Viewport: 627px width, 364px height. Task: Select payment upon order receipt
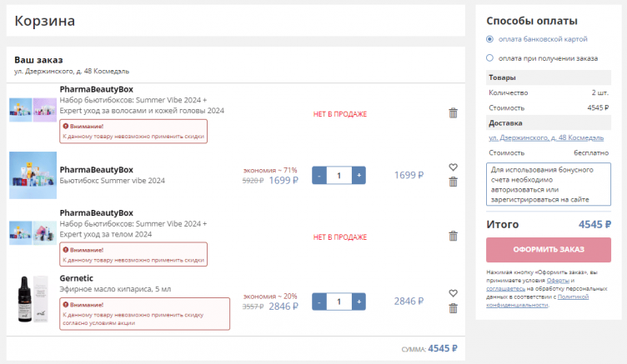coord(490,58)
